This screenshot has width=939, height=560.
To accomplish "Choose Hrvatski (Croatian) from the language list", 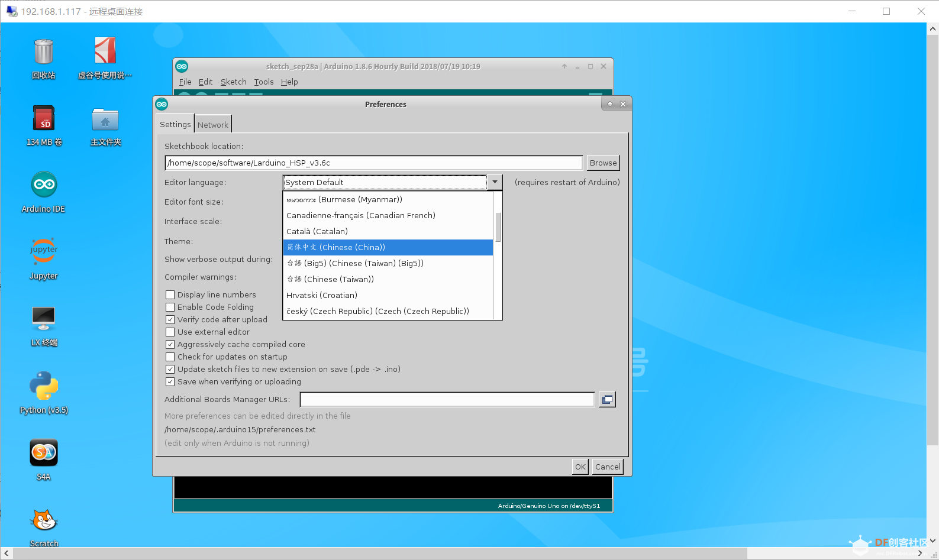I will [x=322, y=295].
